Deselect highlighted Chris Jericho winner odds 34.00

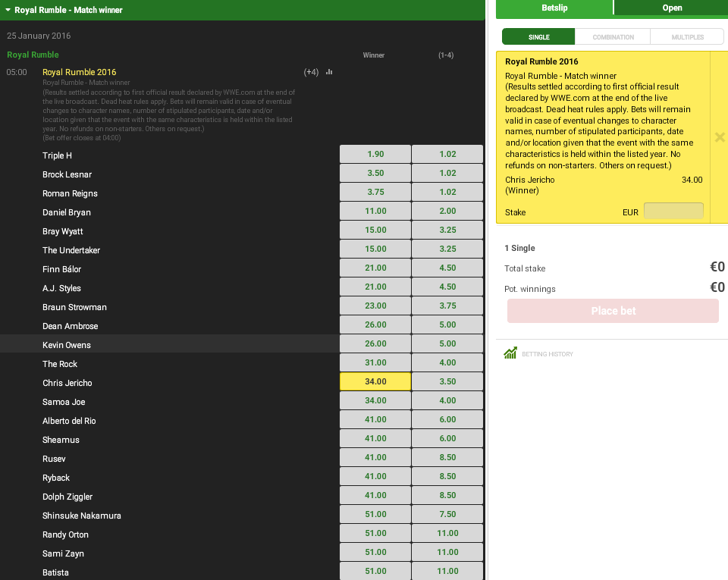click(x=375, y=382)
